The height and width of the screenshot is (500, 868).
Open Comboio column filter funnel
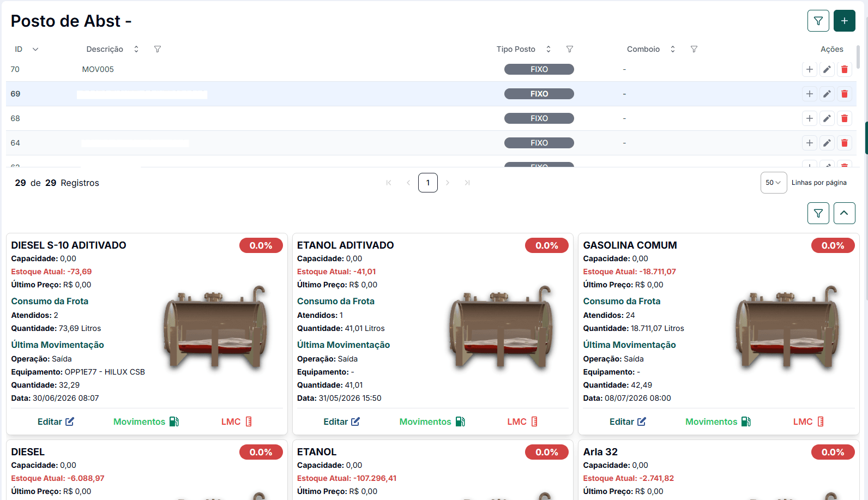694,49
